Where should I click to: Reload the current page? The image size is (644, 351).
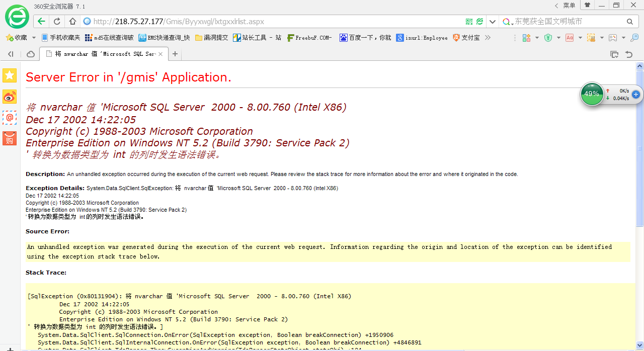coord(57,22)
